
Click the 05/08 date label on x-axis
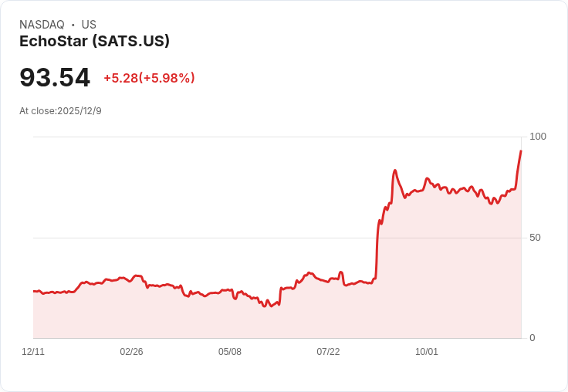230,352
